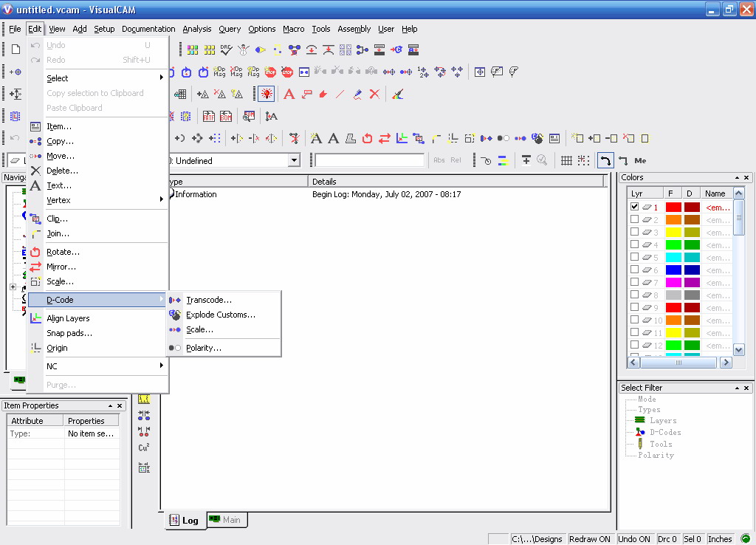Click the D-Code submenu entry

click(97, 300)
